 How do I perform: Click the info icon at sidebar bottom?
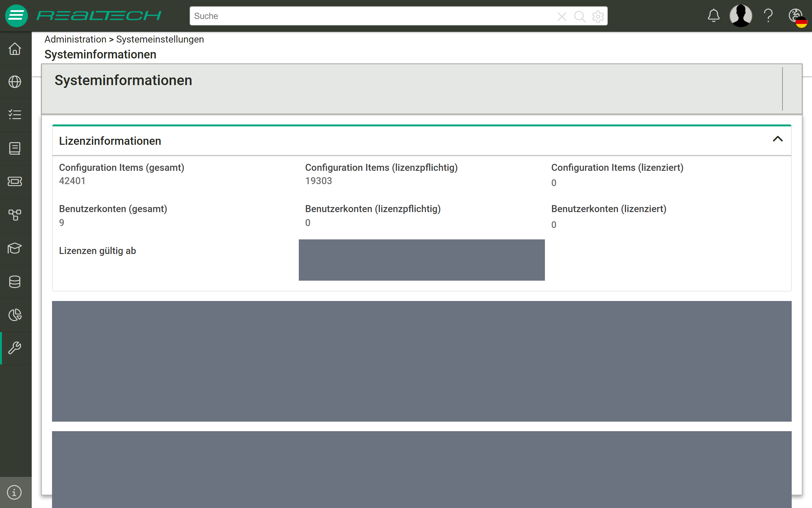click(x=14, y=492)
